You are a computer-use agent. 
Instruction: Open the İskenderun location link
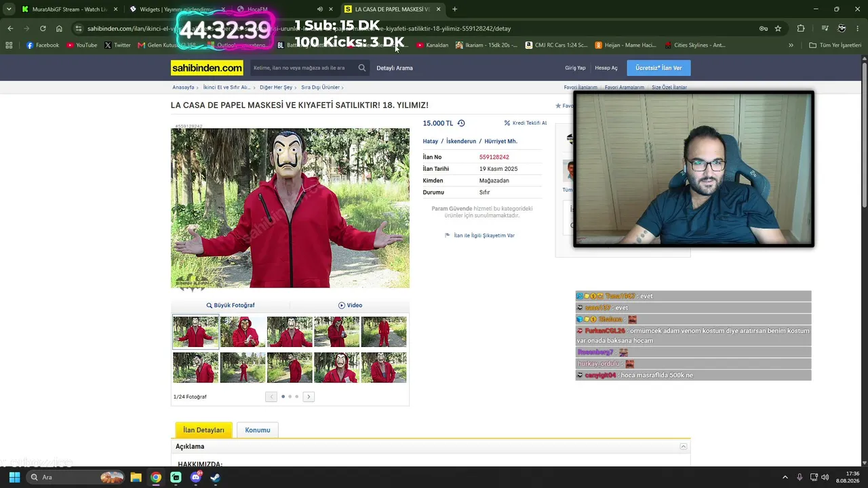point(461,141)
